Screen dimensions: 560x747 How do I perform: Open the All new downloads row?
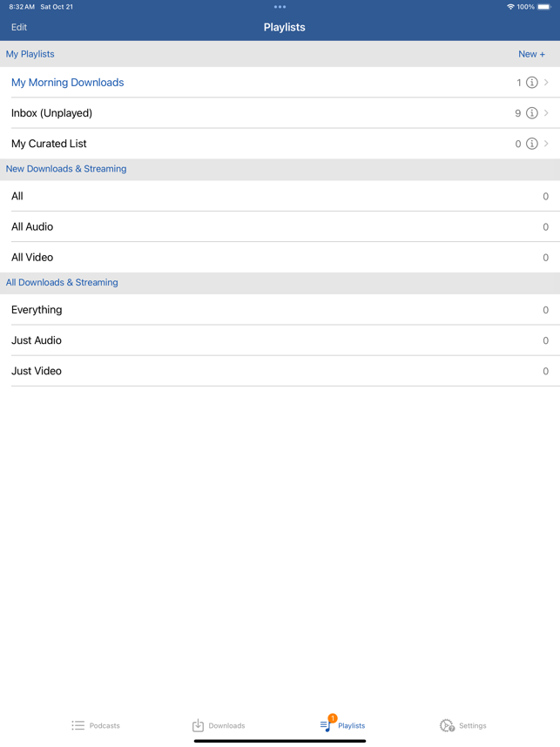click(280, 196)
